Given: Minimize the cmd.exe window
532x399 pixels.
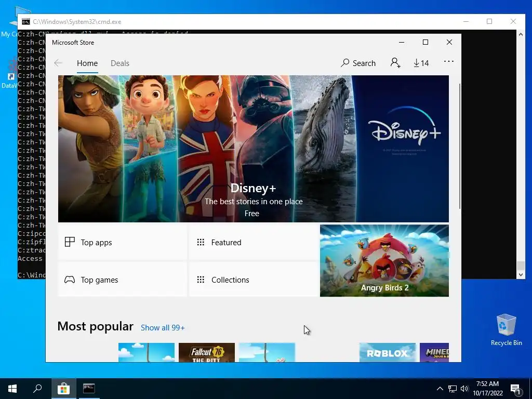Looking at the screenshot, I should click(466, 21).
